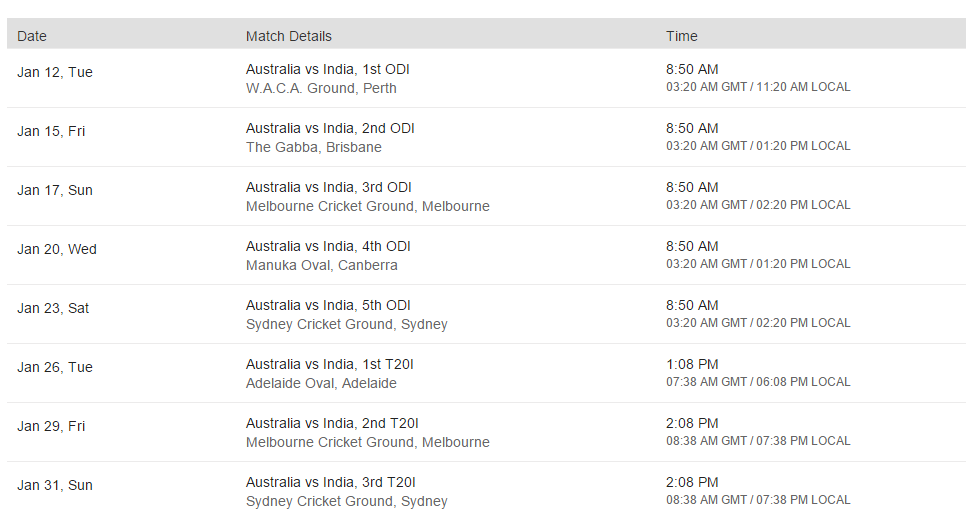Open the Australia vs India, 1st ODI match

pyautogui.click(x=328, y=70)
